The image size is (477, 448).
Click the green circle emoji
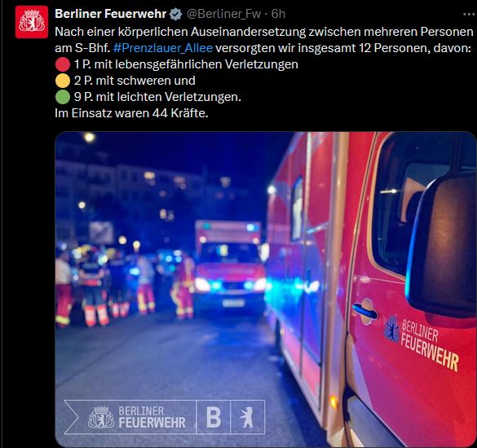click(x=63, y=97)
